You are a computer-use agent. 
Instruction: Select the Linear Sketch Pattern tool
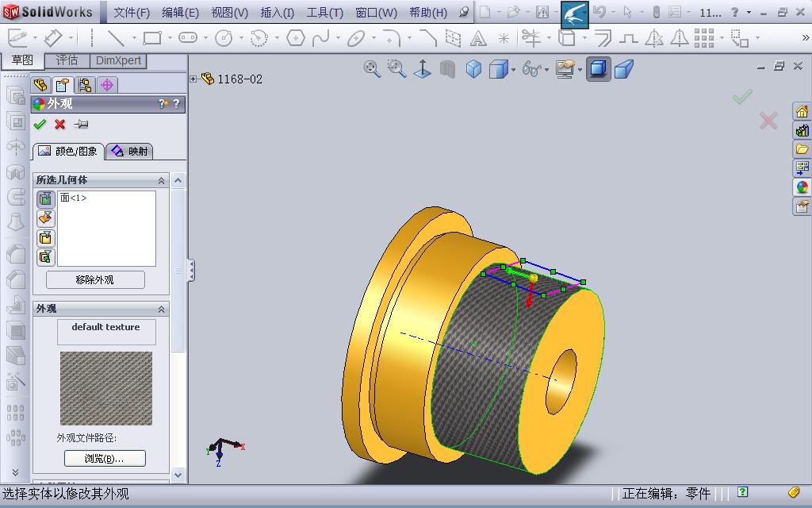coord(704,38)
